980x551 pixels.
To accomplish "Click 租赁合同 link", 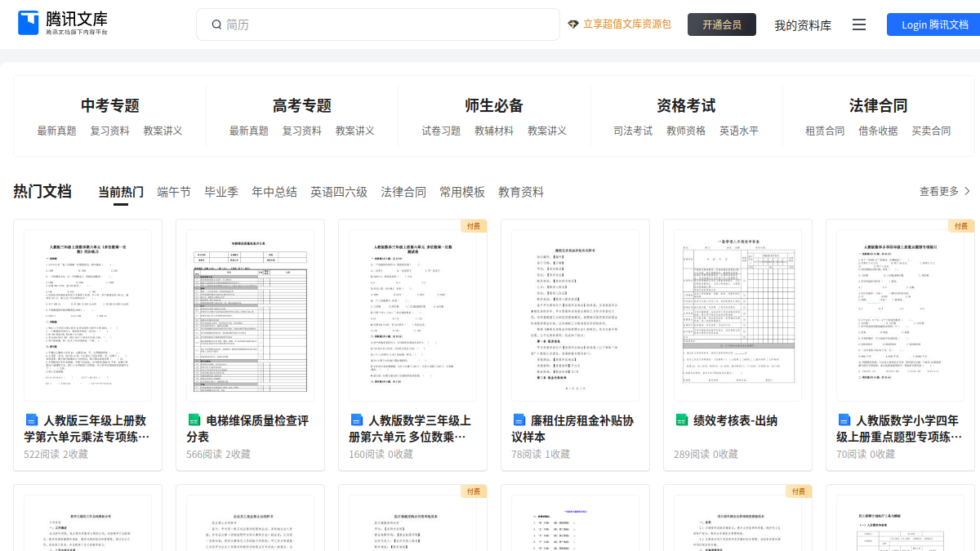I will (x=825, y=131).
